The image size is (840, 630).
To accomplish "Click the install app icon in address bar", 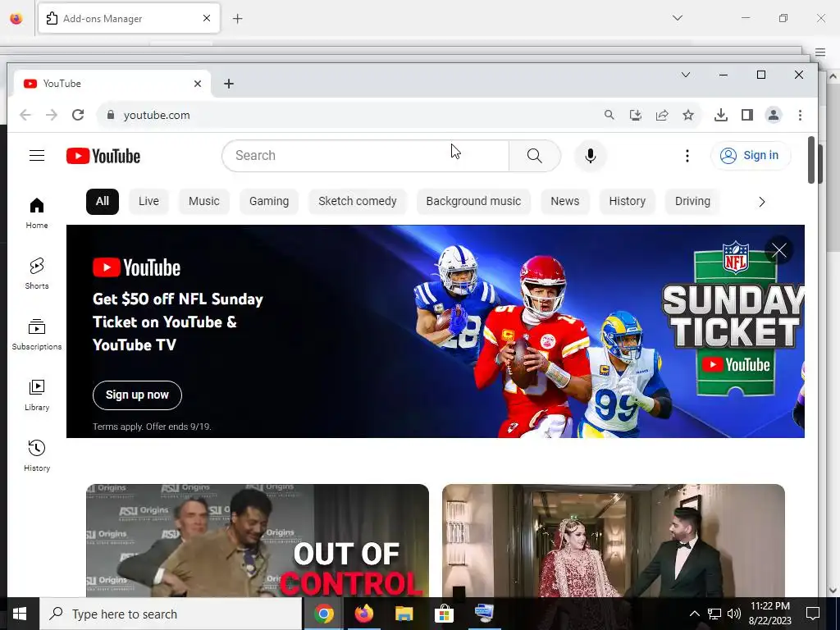I will 636,115.
